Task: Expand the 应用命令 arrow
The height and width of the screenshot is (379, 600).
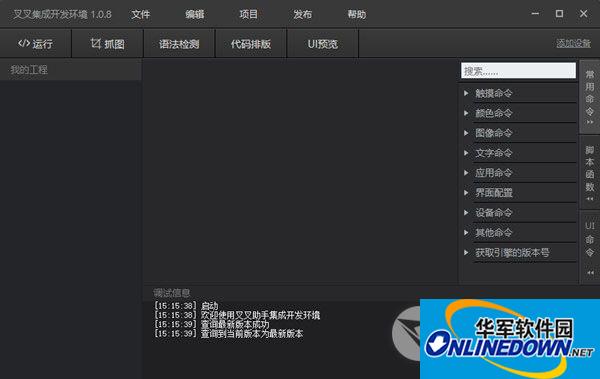Action: click(x=466, y=173)
